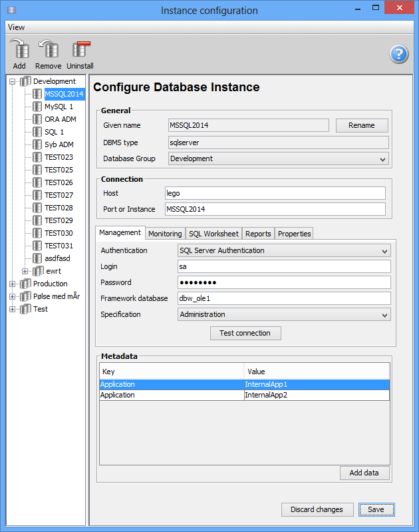
Task: Click the Rename button
Action: pyautogui.click(x=361, y=125)
